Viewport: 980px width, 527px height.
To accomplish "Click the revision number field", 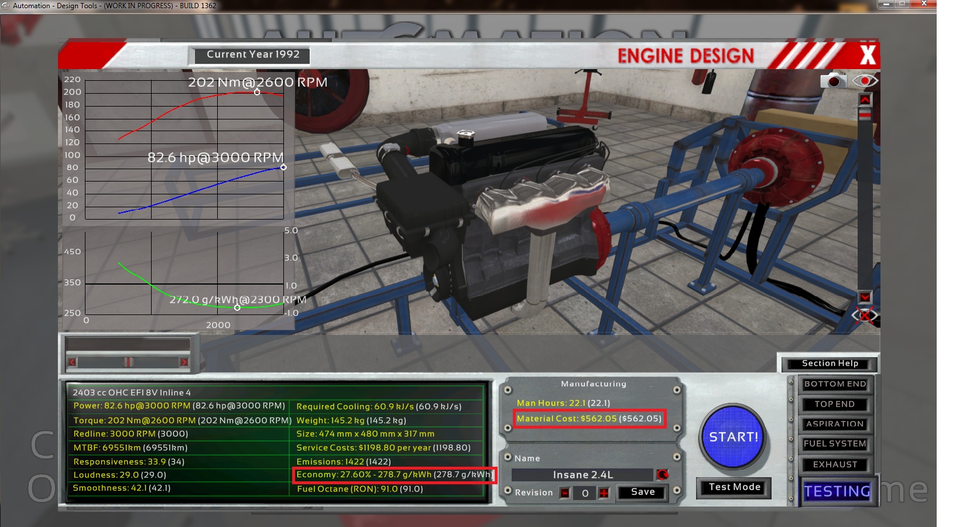I will pyautogui.click(x=585, y=493).
